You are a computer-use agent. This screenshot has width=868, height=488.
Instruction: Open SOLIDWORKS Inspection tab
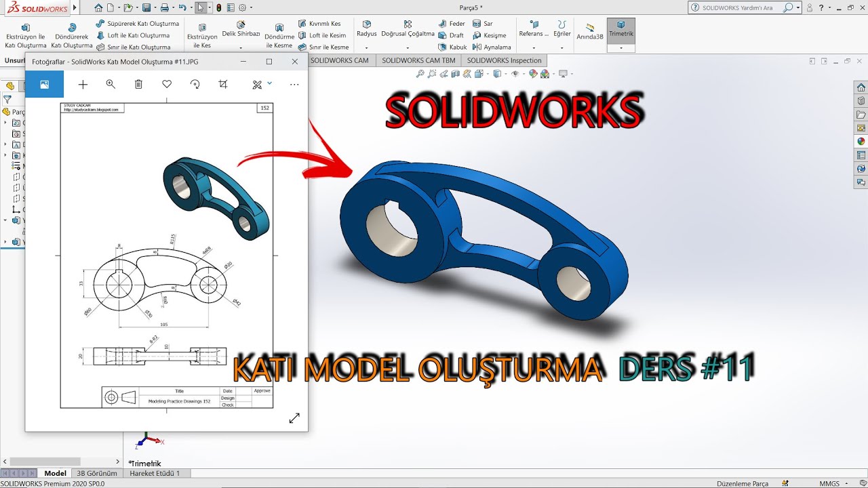[505, 60]
